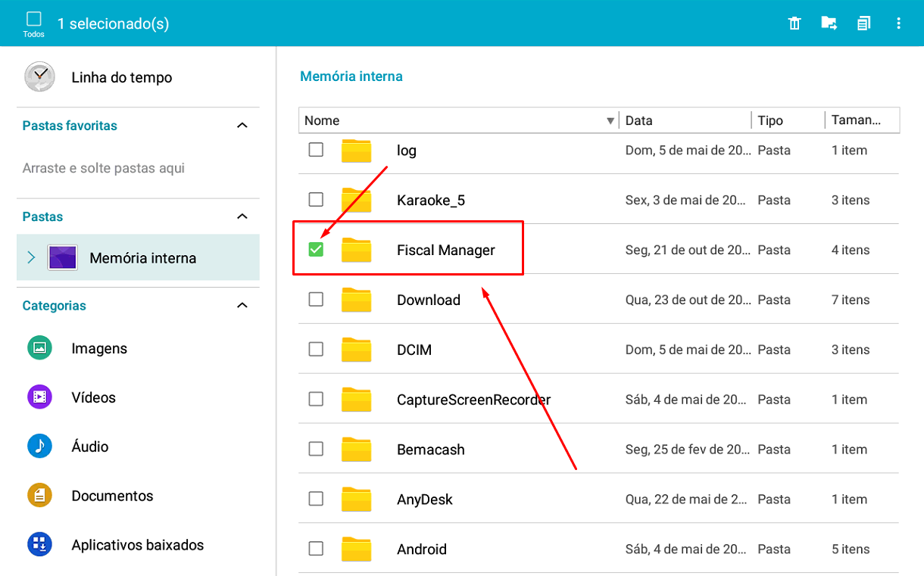Open the Linha do tempo label

coord(122,77)
